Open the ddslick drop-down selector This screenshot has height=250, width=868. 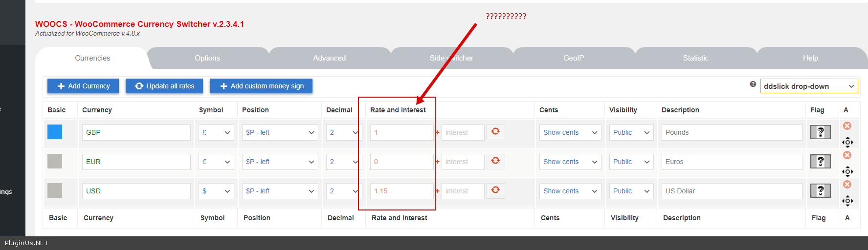(809, 86)
